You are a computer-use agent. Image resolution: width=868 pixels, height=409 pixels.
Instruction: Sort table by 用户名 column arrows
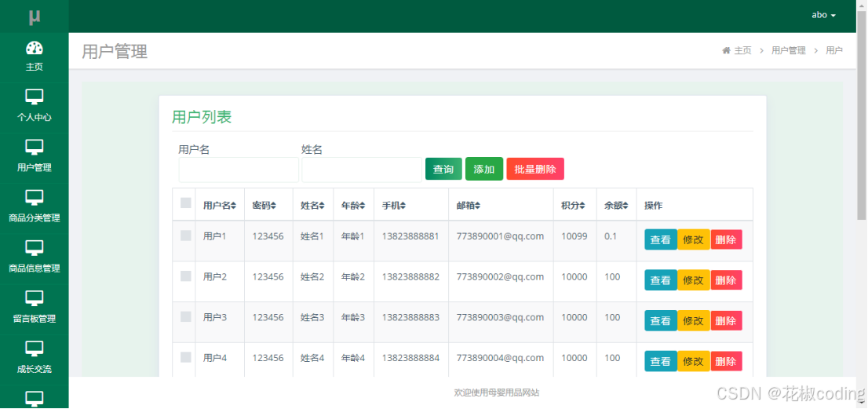coord(234,206)
